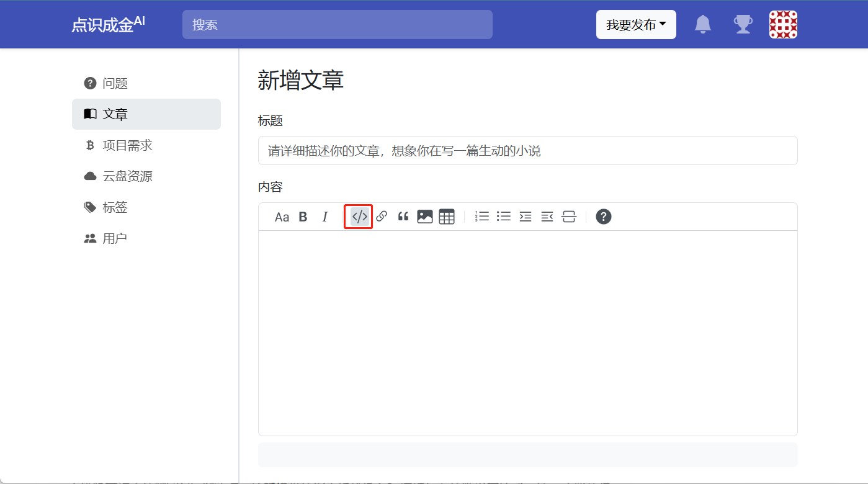This screenshot has height=484, width=868.
Task: Insert horizontal rule divider
Action: coord(569,217)
